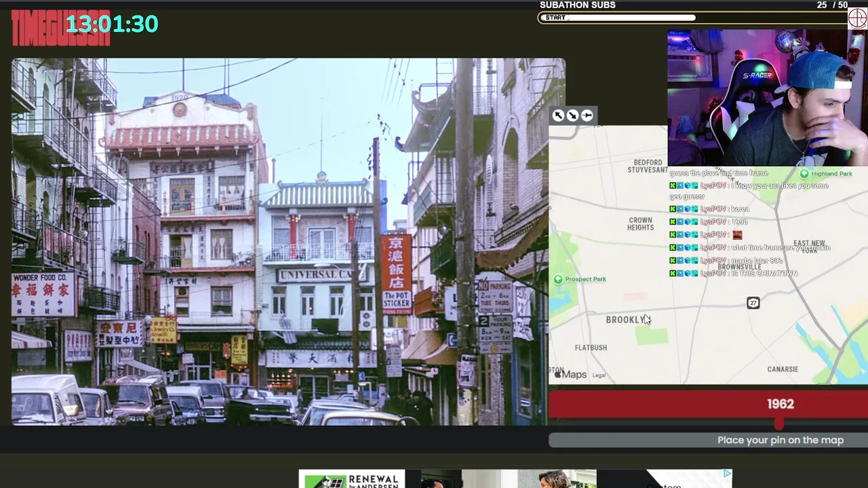868x488 pixels.
Task: Click the AdChoices icon on the banner ad
Action: click(727, 474)
